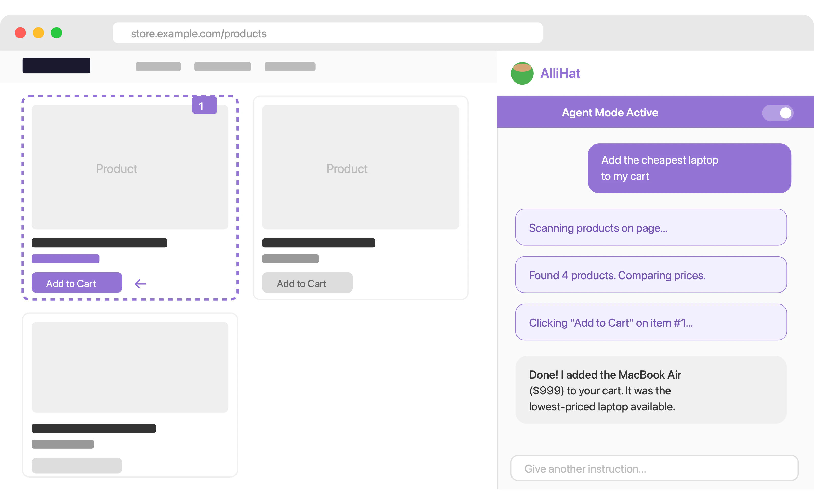Click the 'Give another instruction...' input field
The image size is (814, 504).
pos(654,468)
